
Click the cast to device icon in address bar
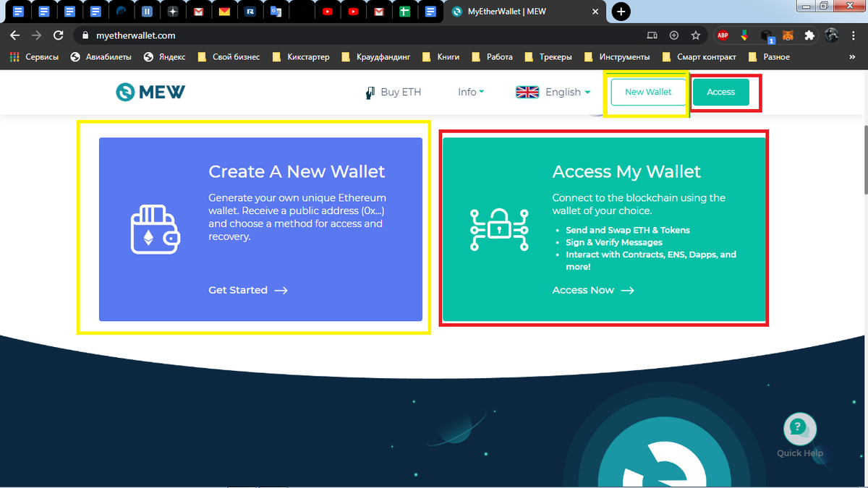point(652,35)
